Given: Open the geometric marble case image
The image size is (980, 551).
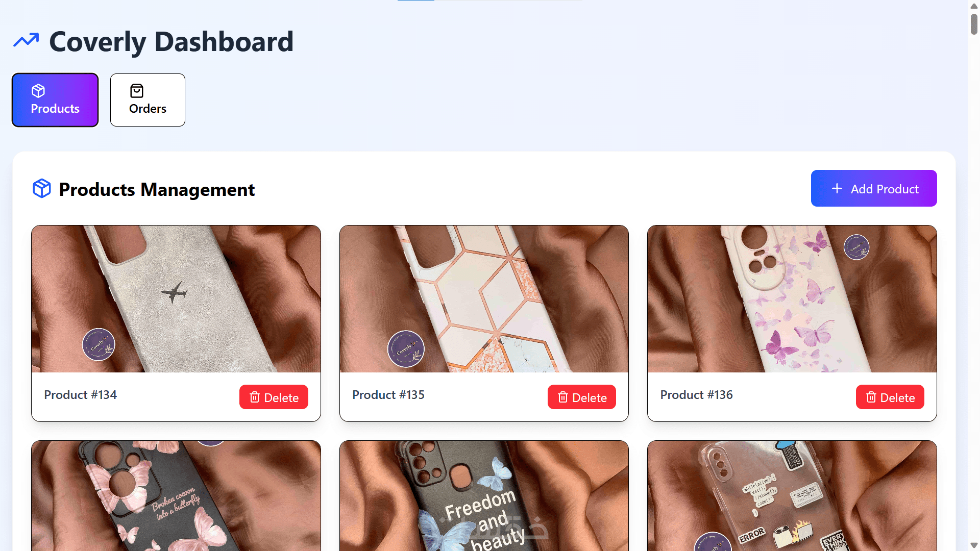Looking at the screenshot, I should [484, 299].
